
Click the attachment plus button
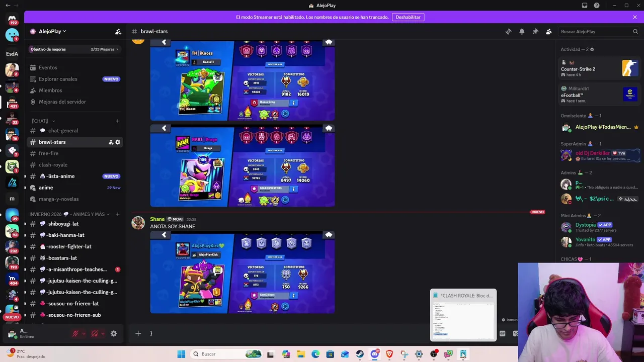[x=138, y=333]
